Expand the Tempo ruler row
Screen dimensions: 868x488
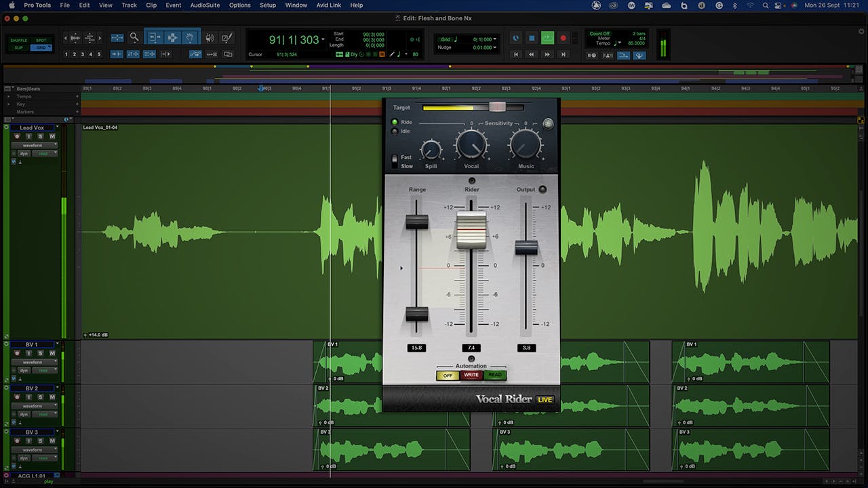tap(8, 96)
